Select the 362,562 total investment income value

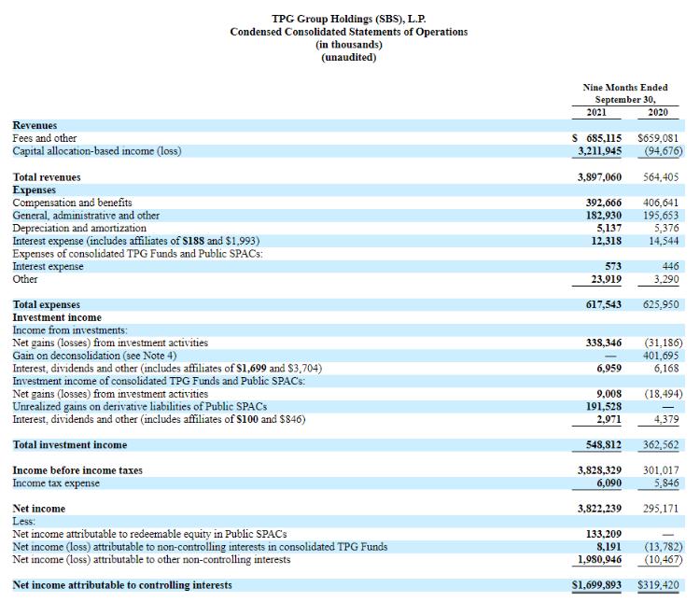pos(661,445)
